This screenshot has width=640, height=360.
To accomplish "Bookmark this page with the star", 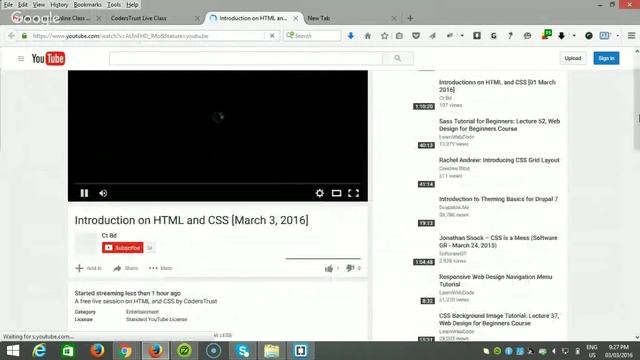I will click(x=384, y=36).
